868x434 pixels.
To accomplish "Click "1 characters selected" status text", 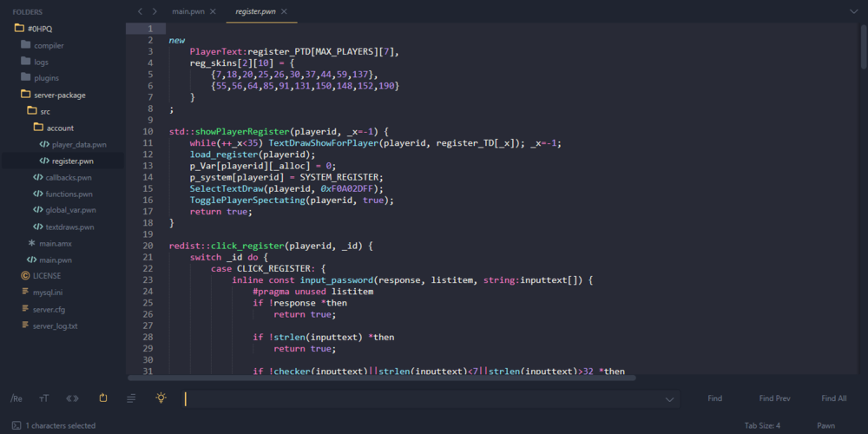I will [x=61, y=425].
